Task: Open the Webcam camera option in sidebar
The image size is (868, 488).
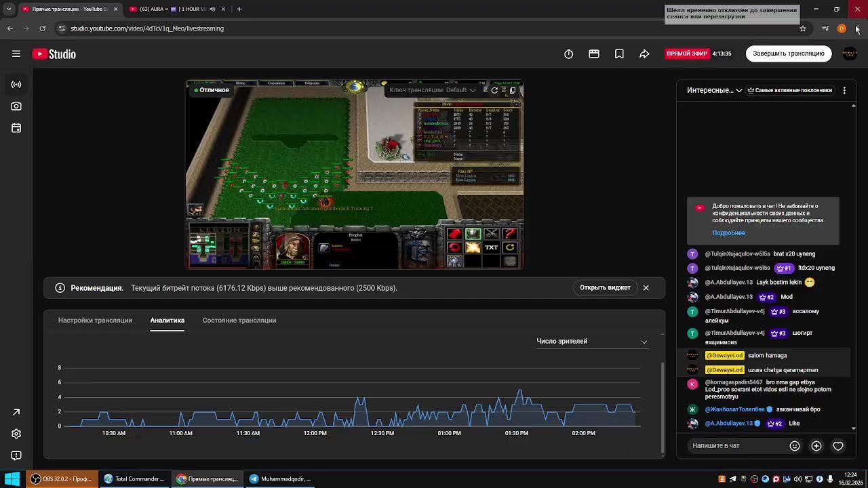Action: (x=16, y=106)
